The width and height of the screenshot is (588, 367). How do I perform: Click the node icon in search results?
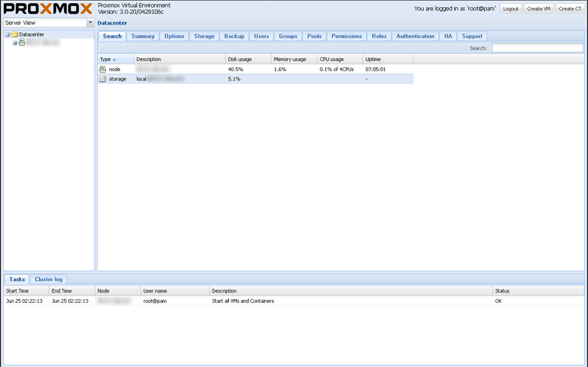click(x=102, y=69)
